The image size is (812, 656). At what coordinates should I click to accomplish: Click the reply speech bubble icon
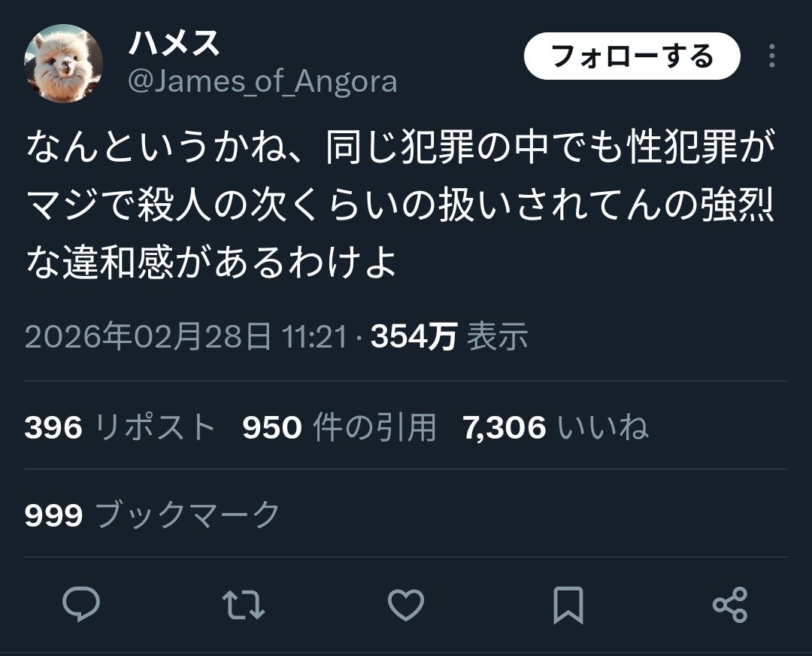coord(81,604)
